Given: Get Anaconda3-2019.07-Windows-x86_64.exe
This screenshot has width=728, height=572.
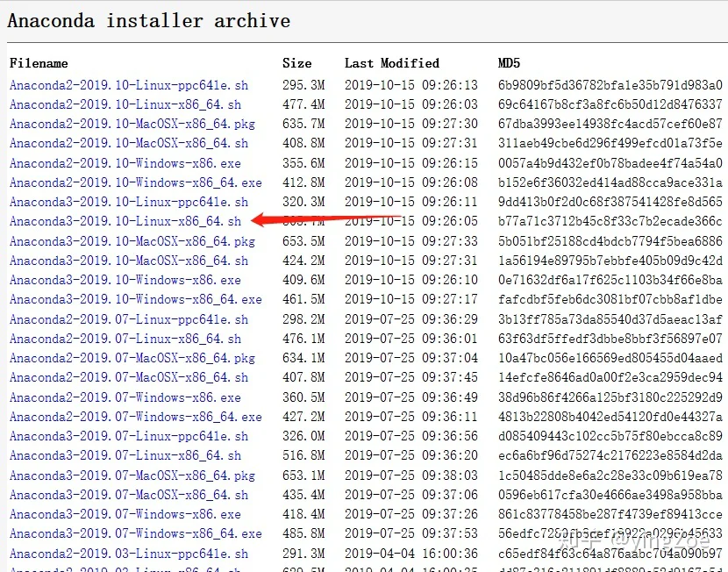Looking at the screenshot, I should tap(136, 533).
